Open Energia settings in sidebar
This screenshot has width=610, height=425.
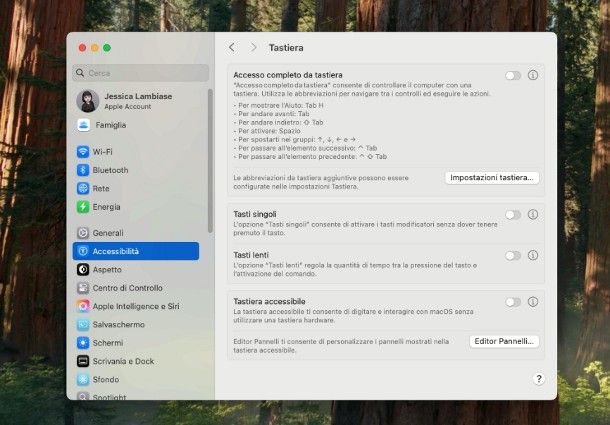coord(106,207)
